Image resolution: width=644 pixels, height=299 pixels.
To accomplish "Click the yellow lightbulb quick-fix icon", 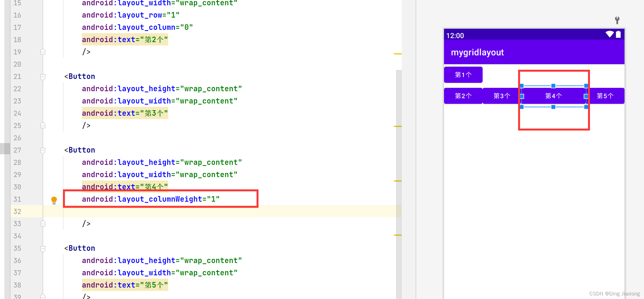I will coord(54,200).
